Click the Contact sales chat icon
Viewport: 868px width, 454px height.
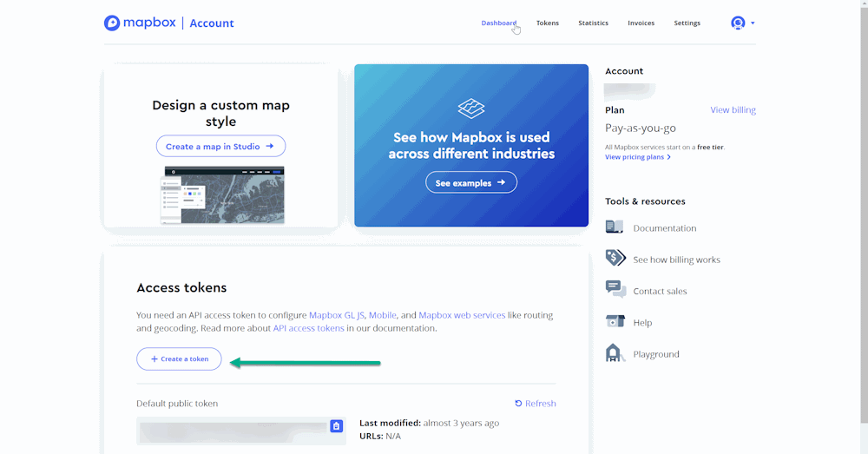[x=615, y=290]
